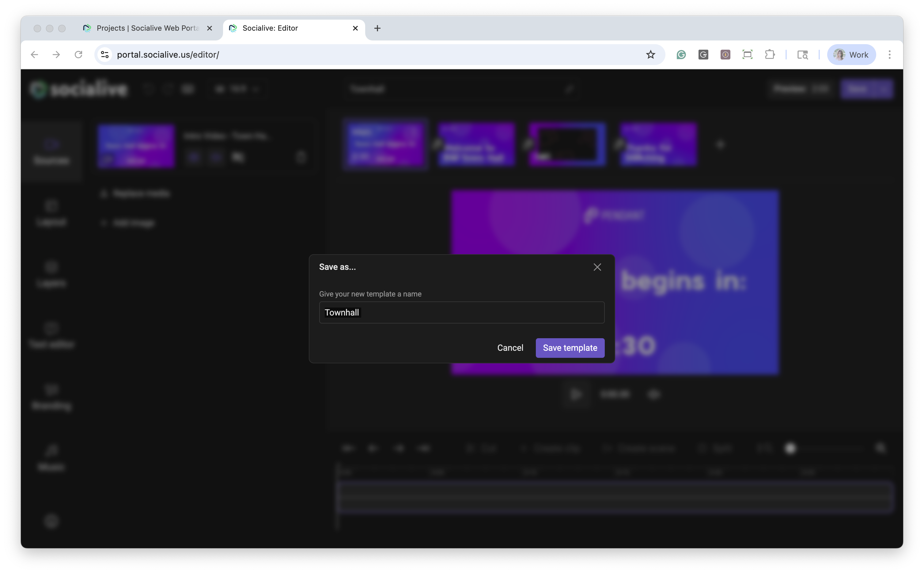This screenshot has height=574, width=924.
Task: Click the screenshot capture extension icon
Action: [x=747, y=55]
